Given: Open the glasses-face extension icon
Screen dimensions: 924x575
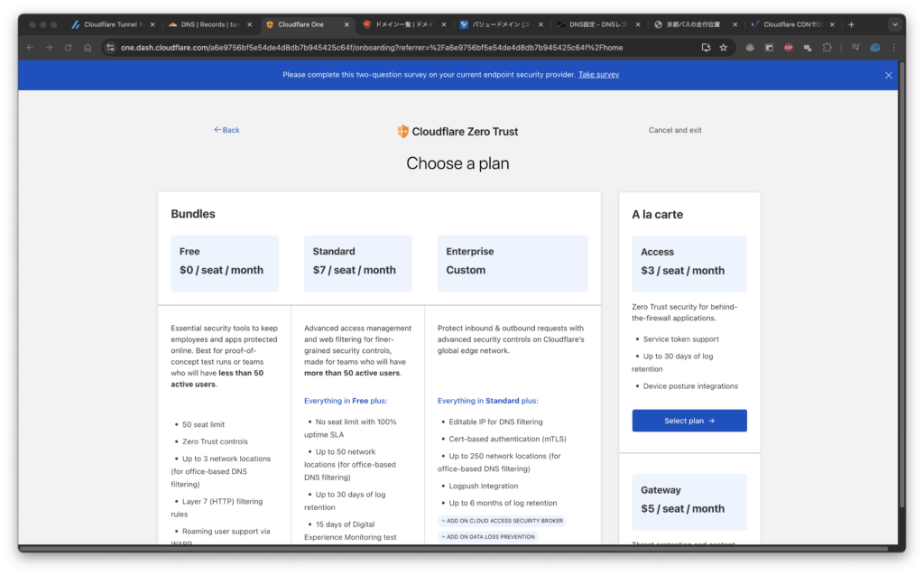Looking at the screenshot, I should (x=750, y=48).
